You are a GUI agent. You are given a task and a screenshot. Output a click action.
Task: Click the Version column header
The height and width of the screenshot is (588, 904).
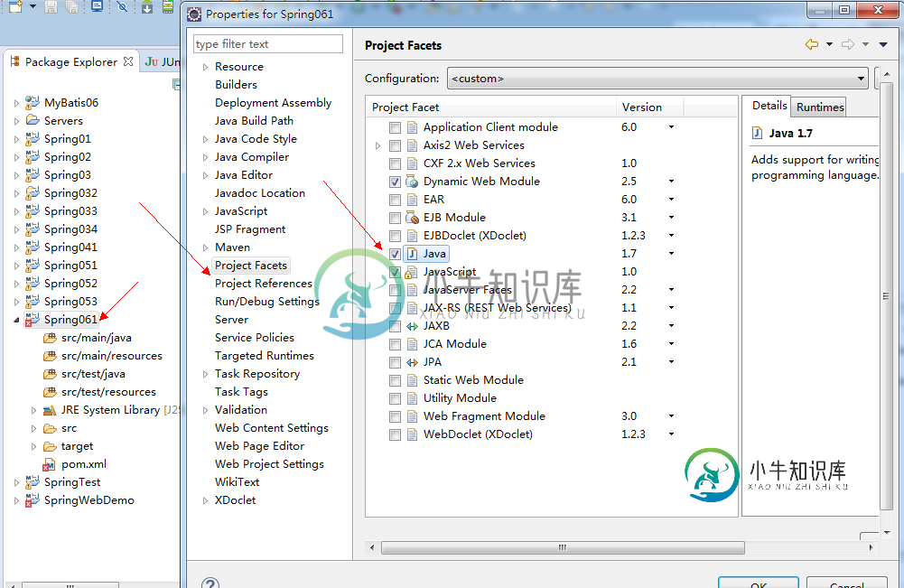(x=649, y=107)
